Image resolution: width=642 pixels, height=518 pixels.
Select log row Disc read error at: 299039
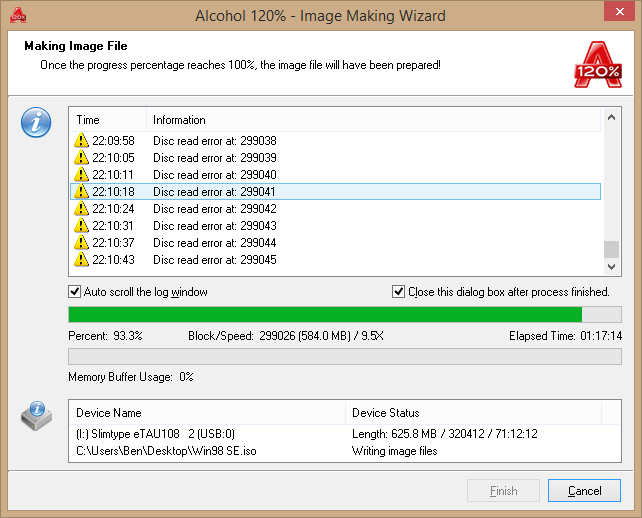(x=335, y=157)
